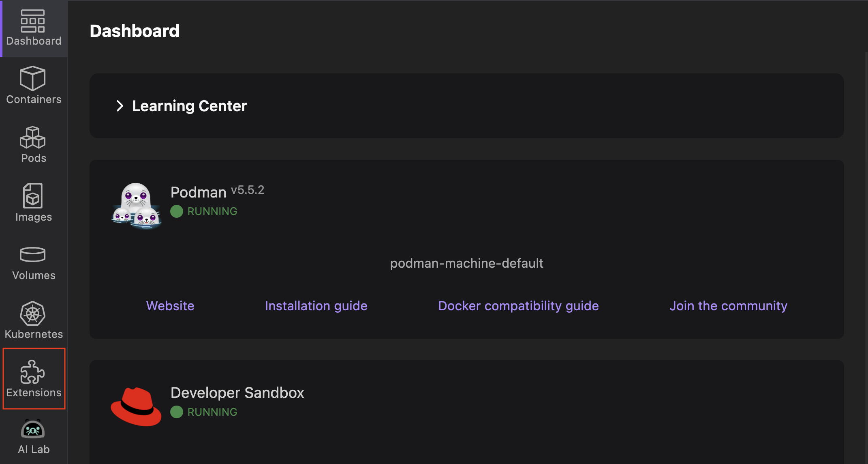Screen dimensions: 868x464
Task: Browse Images in the sidebar
Action: pos(32,203)
